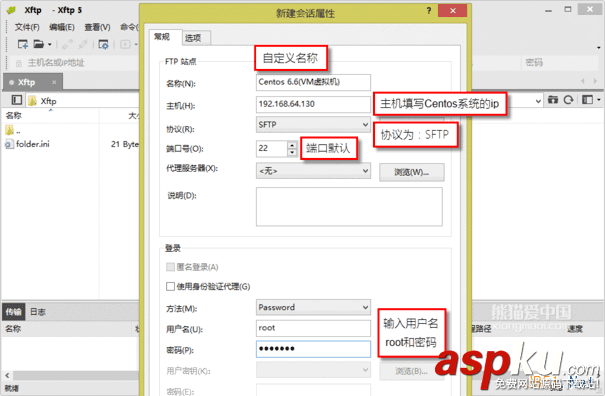This screenshot has width=605, height=396.
Task: Click the 用户名(U) field containing root
Action: point(313,328)
